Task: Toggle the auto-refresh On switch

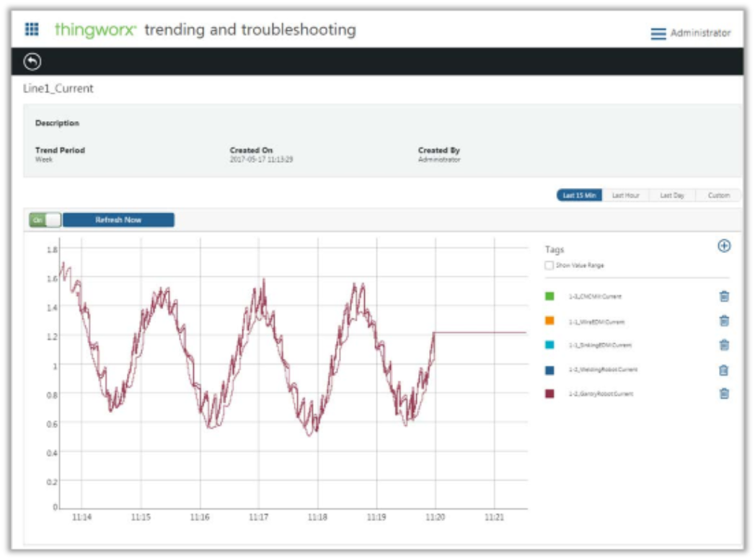Action: click(x=45, y=220)
